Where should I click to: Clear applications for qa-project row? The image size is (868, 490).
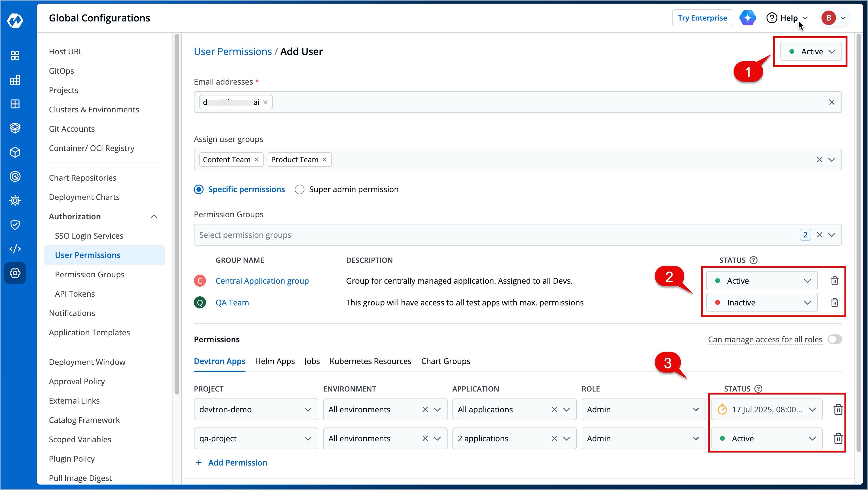[554, 438]
